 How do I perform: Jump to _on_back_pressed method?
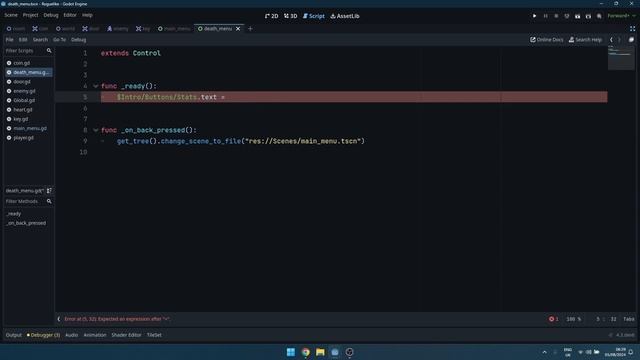coord(26,223)
